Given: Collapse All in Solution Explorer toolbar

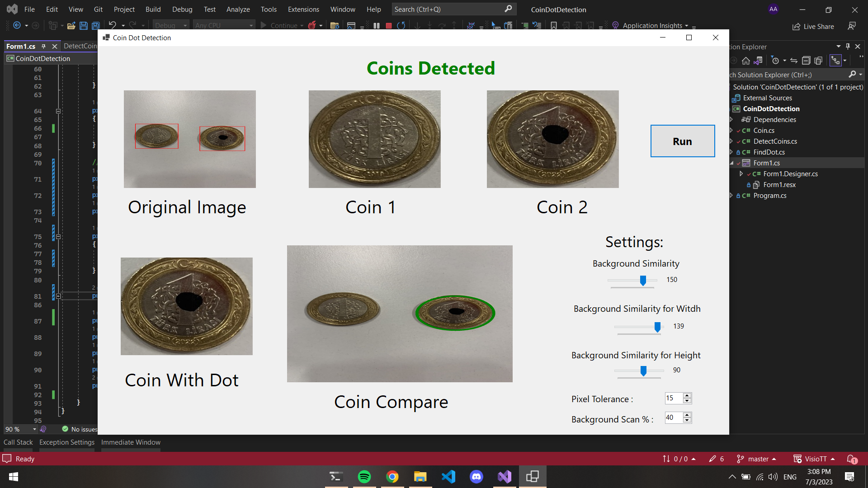Looking at the screenshot, I should coord(806,61).
